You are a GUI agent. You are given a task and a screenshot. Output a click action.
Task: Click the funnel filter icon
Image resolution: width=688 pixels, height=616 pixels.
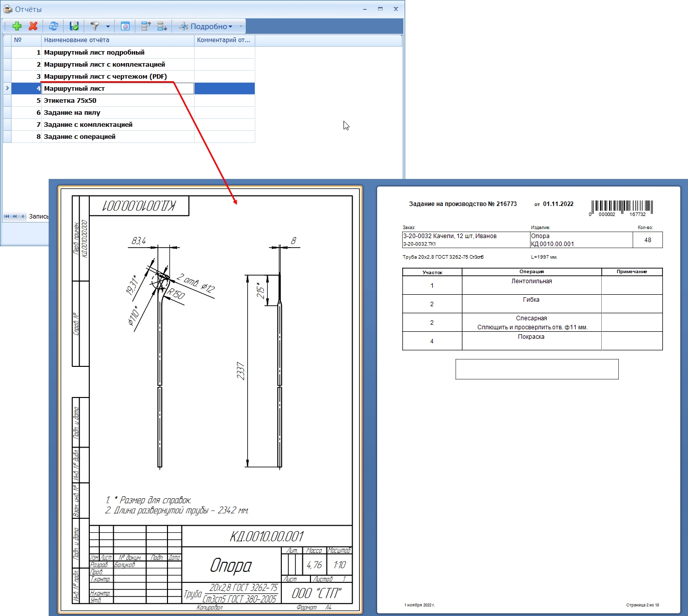tap(95, 26)
